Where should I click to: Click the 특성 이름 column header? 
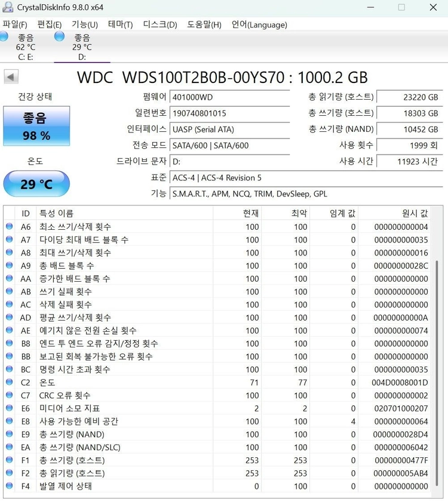(125, 213)
